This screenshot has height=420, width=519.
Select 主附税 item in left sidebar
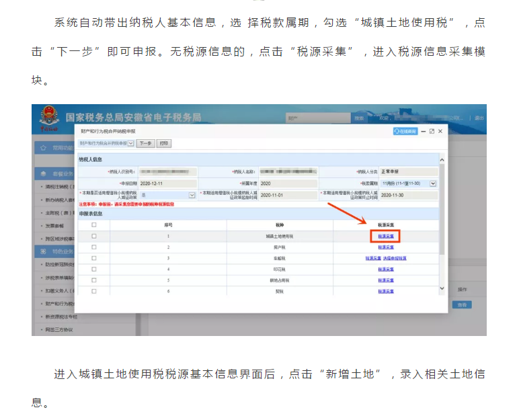tap(60, 213)
